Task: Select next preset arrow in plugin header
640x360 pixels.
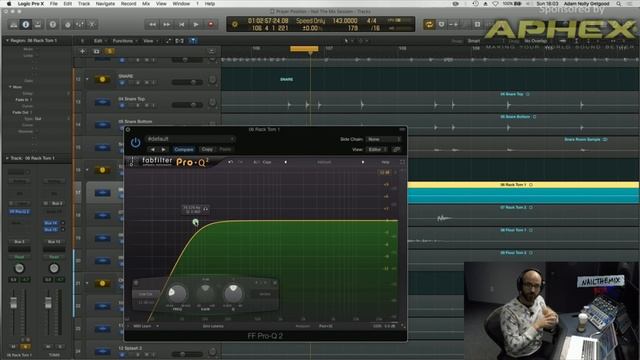Action: pos(164,149)
